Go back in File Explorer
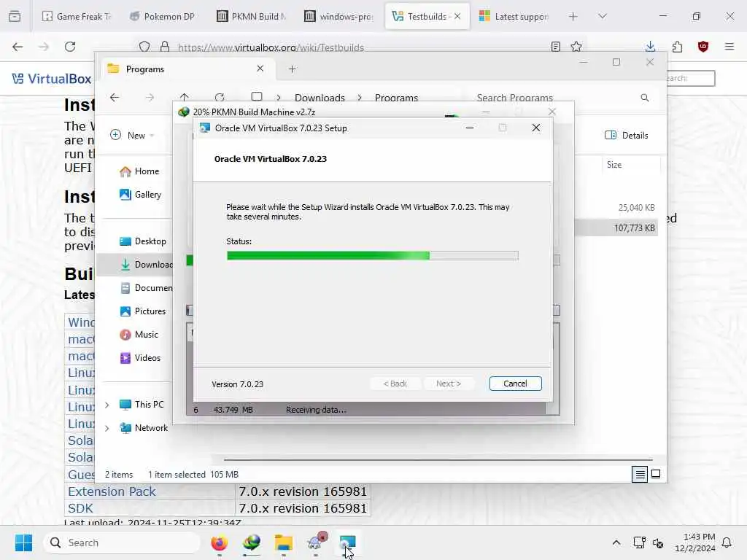 click(115, 98)
